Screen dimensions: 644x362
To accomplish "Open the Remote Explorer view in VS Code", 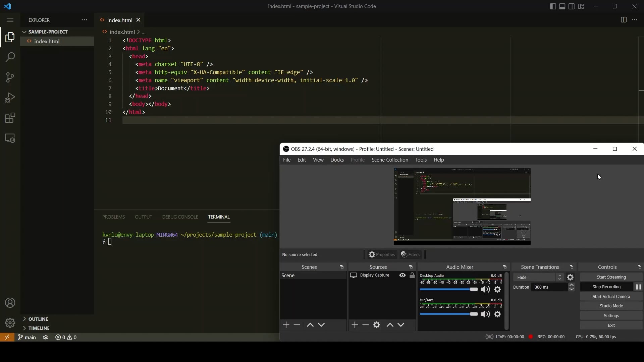I will (10, 138).
